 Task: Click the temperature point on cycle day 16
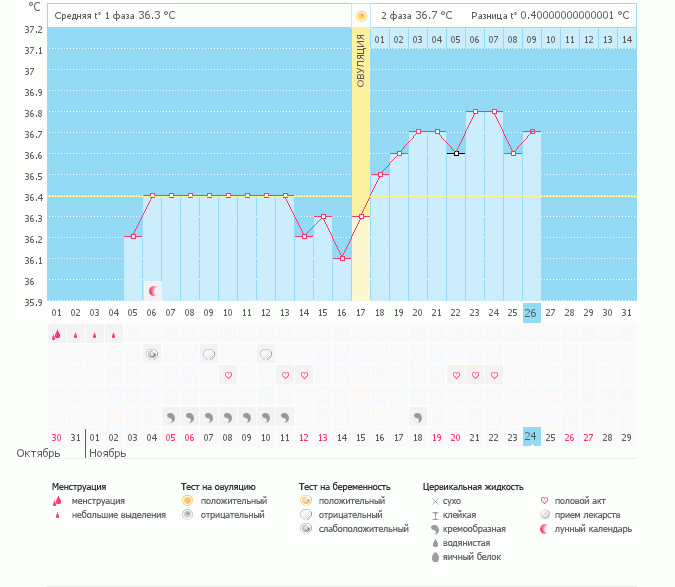pos(342,258)
